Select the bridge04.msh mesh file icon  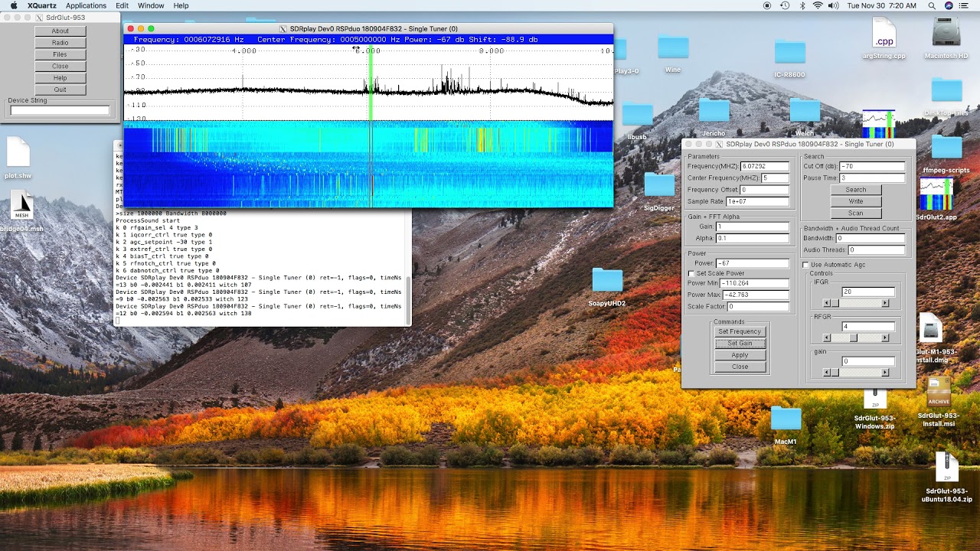(x=21, y=205)
